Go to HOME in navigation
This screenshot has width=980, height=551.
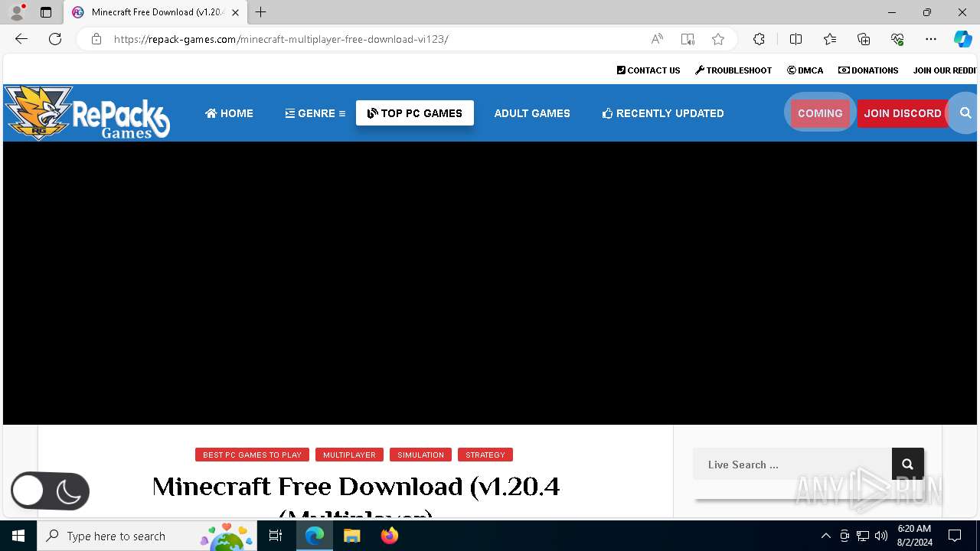click(229, 113)
